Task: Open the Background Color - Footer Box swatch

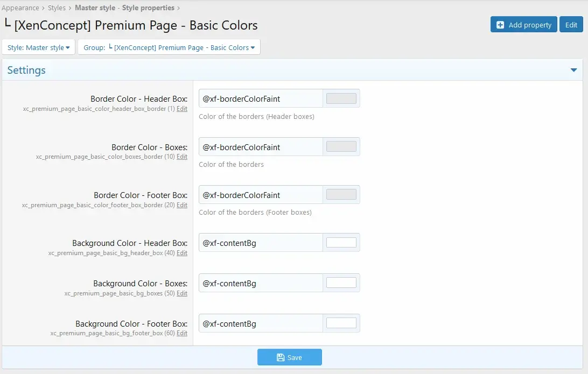Action: tap(341, 323)
